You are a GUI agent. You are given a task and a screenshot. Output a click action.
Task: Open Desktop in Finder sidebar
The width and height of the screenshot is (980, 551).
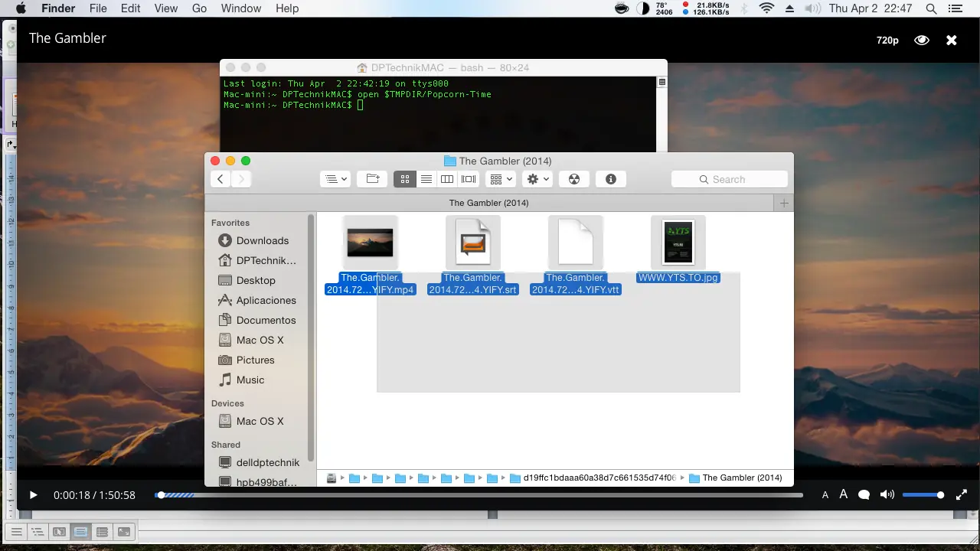(254, 280)
